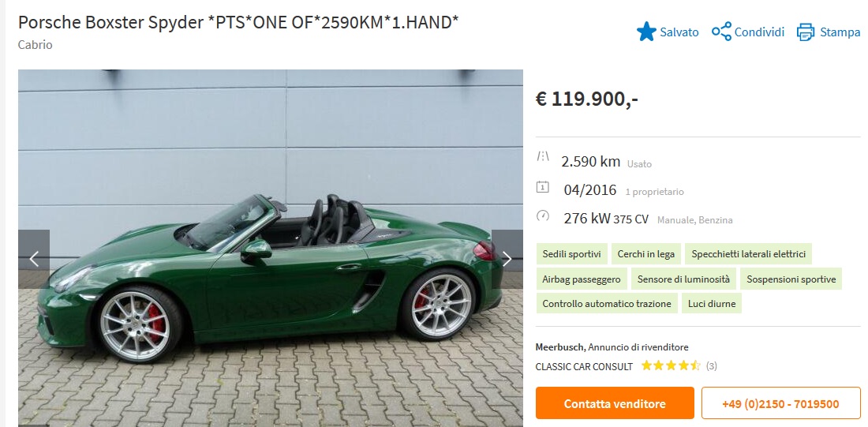Click the power gauge icon
The image size is (868, 427).
pos(543,215)
